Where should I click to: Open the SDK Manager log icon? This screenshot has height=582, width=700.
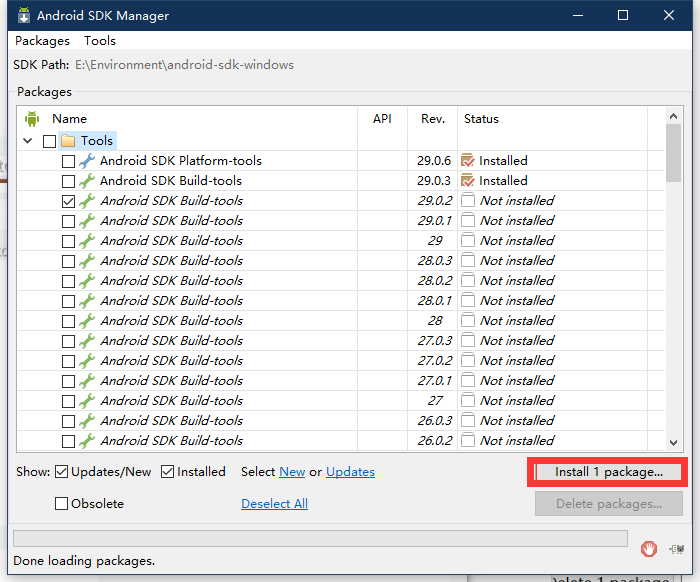tap(676, 549)
